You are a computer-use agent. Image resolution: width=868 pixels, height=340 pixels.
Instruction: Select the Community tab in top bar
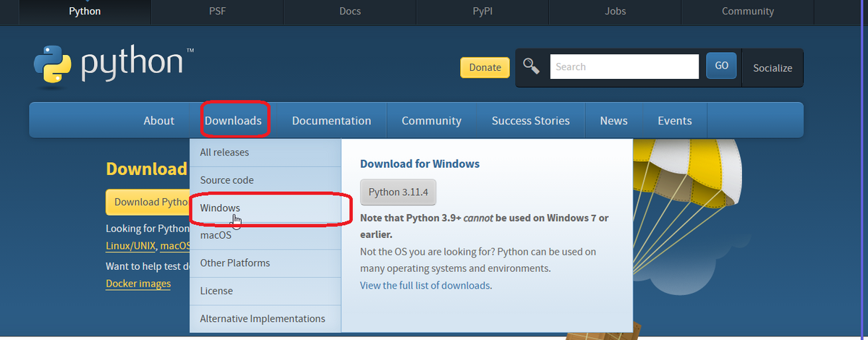tap(748, 11)
